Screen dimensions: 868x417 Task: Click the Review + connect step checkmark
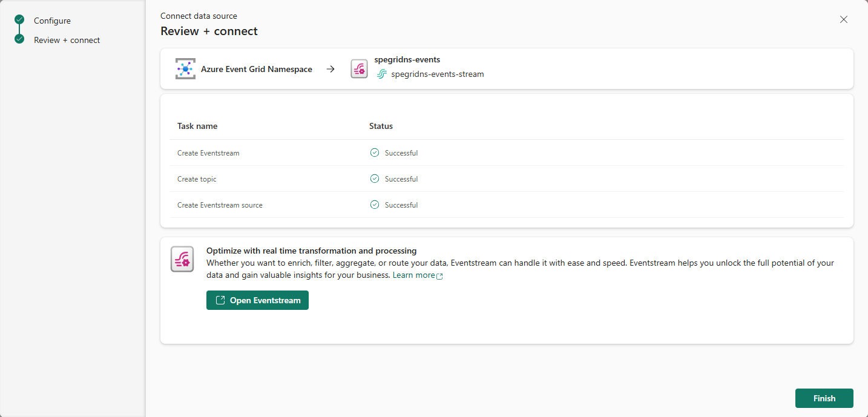pos(19,39)
